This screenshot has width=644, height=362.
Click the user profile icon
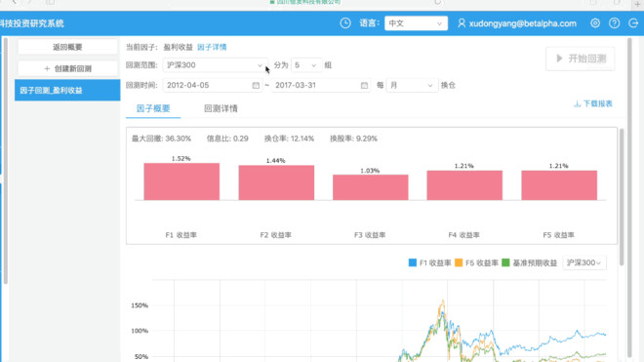462,23
